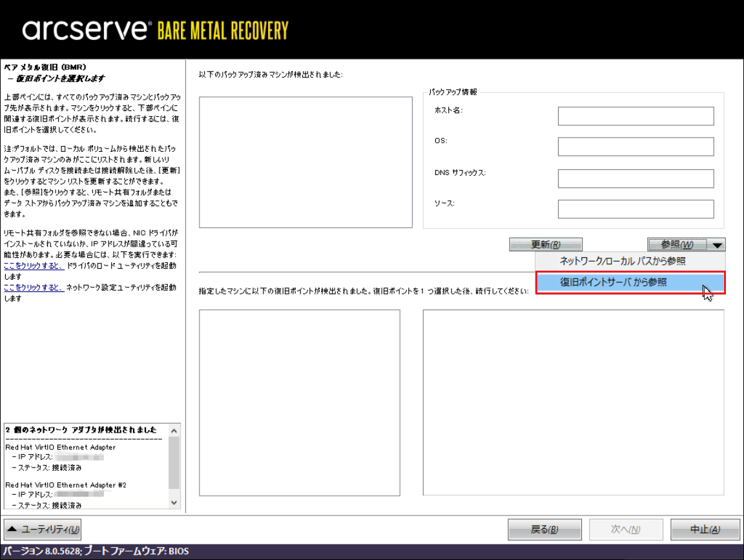Focus the DNS サフィックス field

635,178
